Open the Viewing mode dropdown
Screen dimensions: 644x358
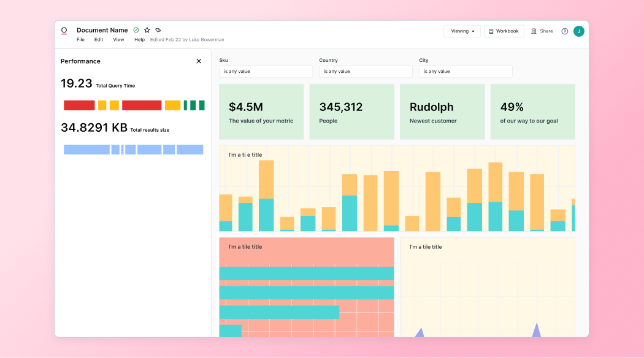[462, 31]
